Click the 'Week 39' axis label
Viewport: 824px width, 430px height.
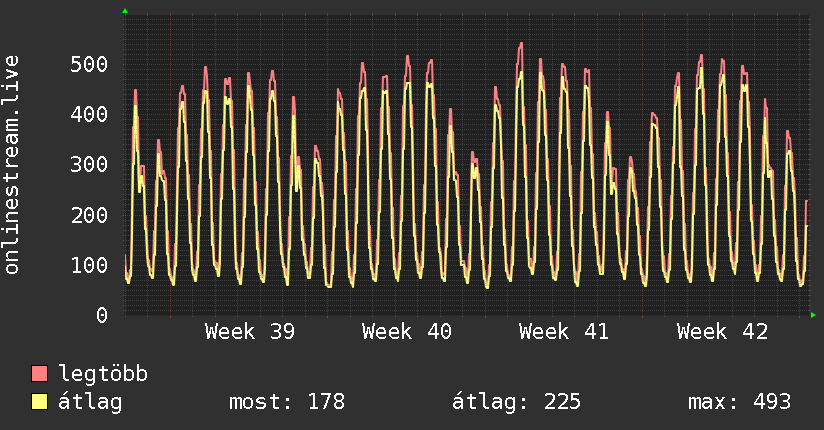[x=250, y=332]
